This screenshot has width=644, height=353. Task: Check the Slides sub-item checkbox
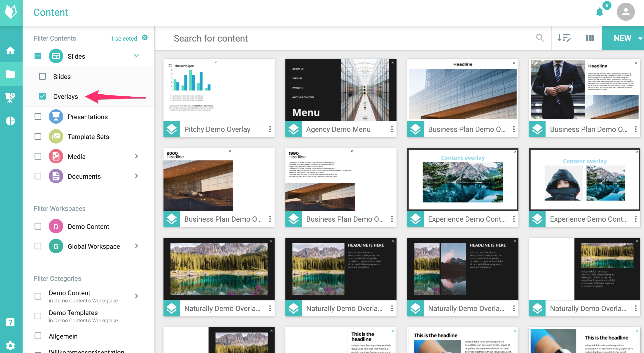point(42,76)
